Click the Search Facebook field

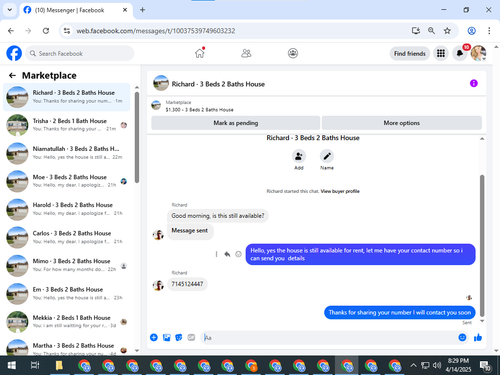[x=80, y=53]
